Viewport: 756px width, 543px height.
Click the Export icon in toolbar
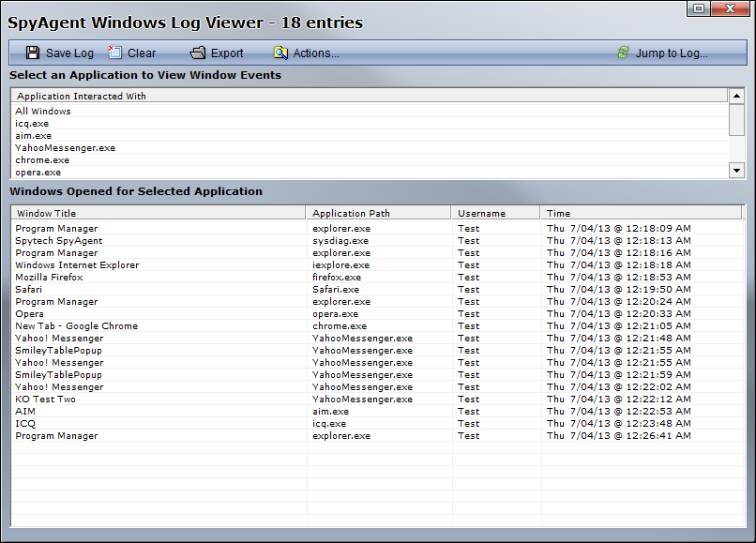point(198,53)
